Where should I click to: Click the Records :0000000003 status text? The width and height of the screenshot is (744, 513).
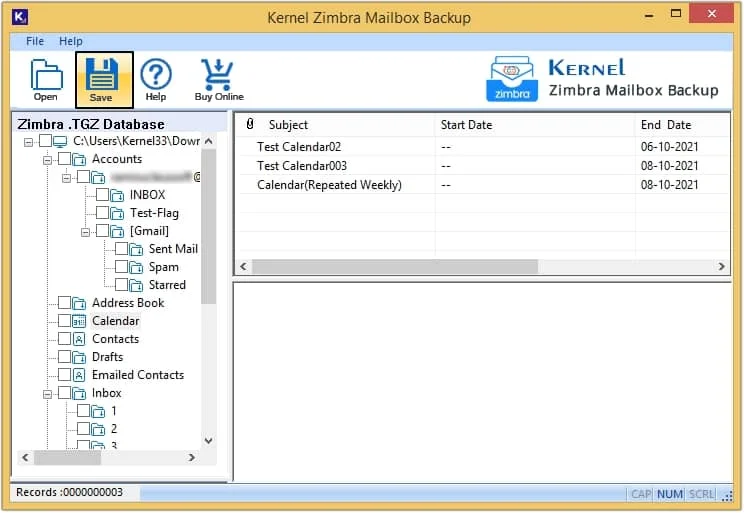69,492
